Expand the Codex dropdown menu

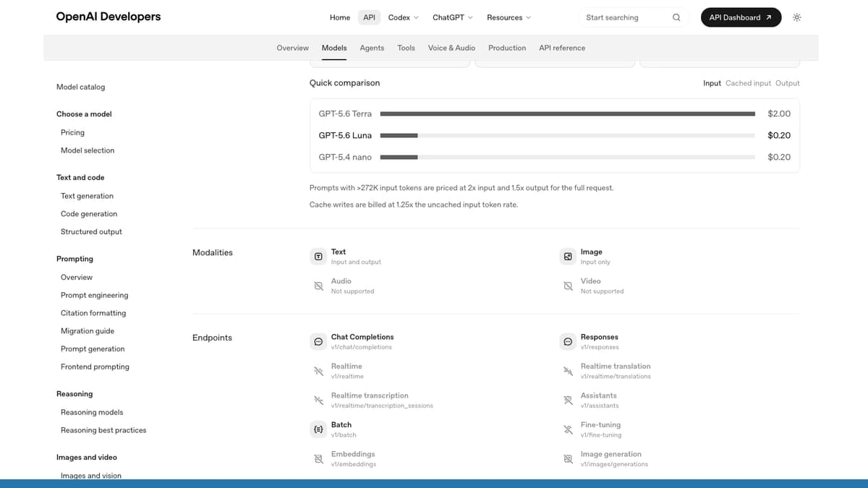[x=404, y=17]
